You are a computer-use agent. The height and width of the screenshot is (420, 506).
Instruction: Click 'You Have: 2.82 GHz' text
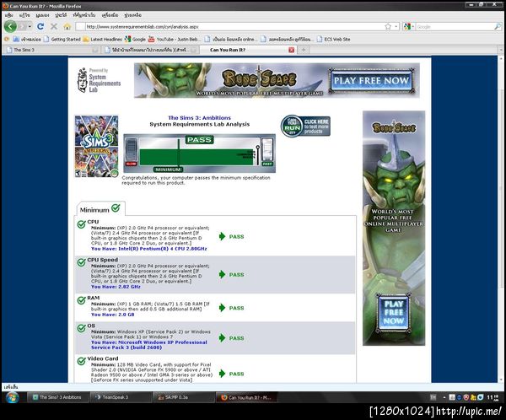(116, 287)
